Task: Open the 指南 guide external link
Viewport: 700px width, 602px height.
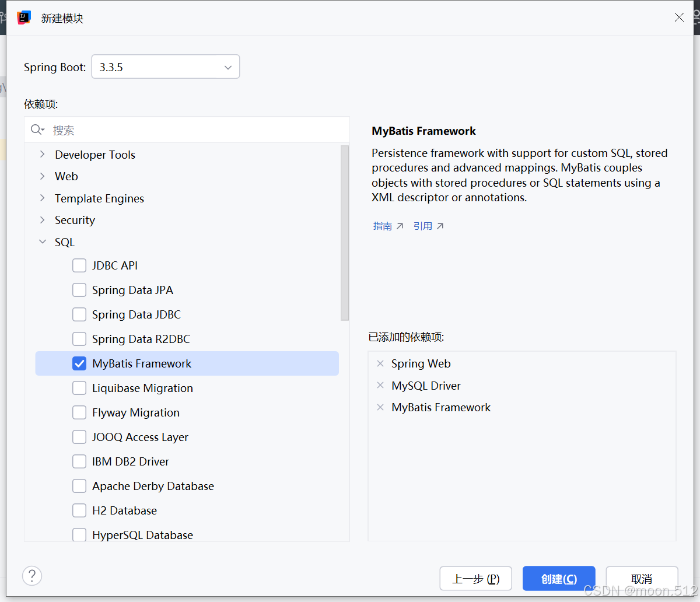Action: coord(388,226)
